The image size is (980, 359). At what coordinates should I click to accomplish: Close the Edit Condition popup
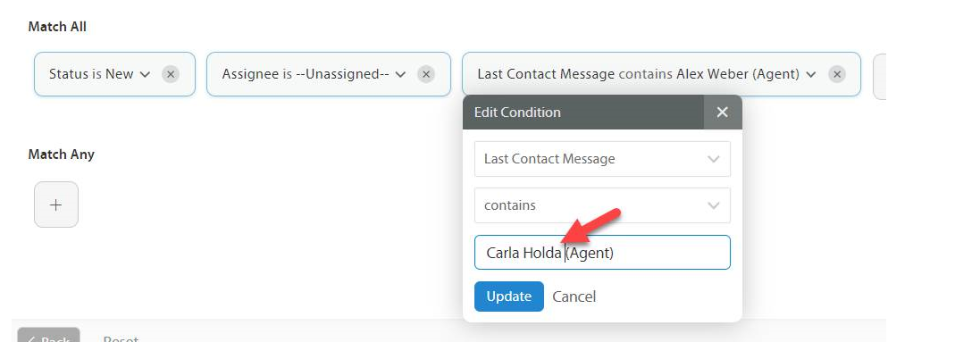pyautogui.click(x=723, y=113)
